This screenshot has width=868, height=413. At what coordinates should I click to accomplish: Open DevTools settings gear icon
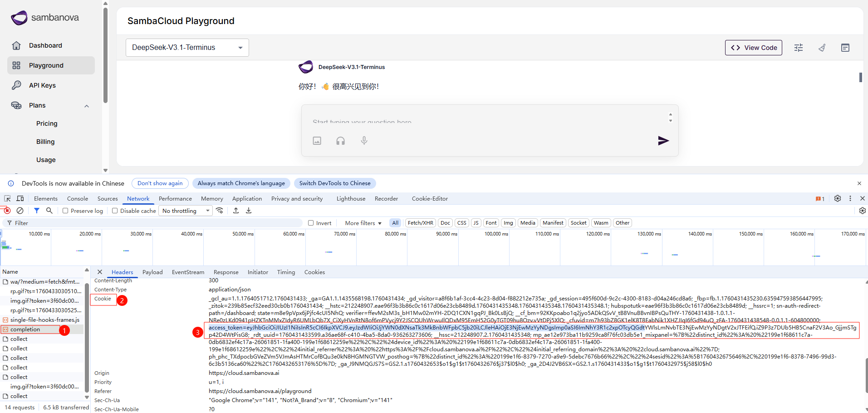838,198
